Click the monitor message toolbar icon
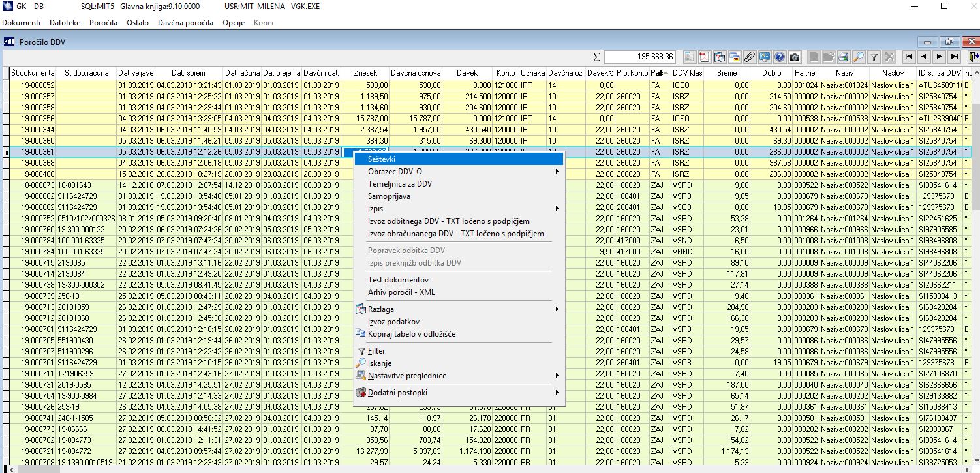 click(x=765, y=57)
